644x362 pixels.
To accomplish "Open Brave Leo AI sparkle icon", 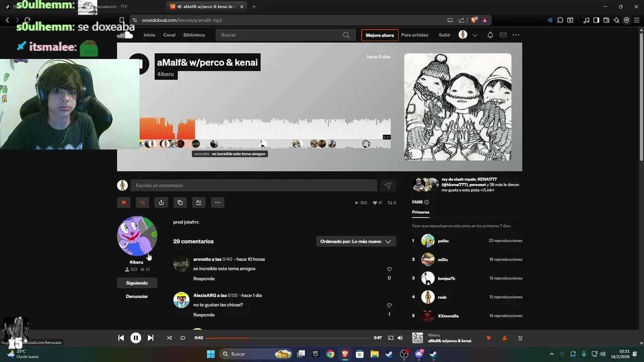I will point(616,20).
